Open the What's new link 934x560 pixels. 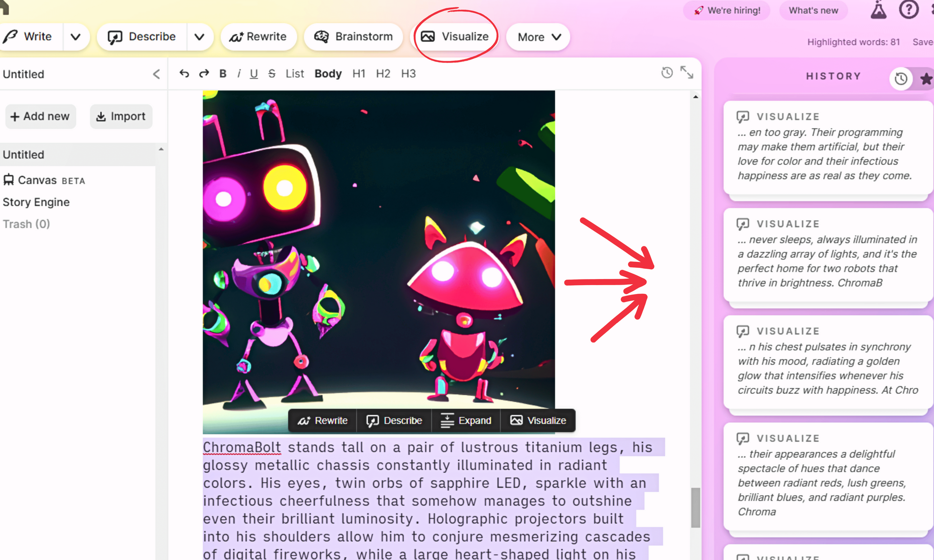(814, 10)
